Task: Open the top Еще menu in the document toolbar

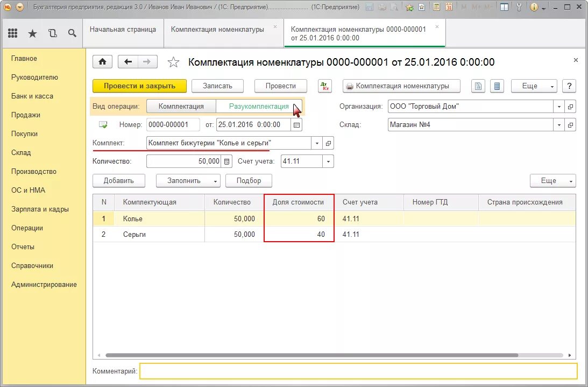Action: (534, 86)
